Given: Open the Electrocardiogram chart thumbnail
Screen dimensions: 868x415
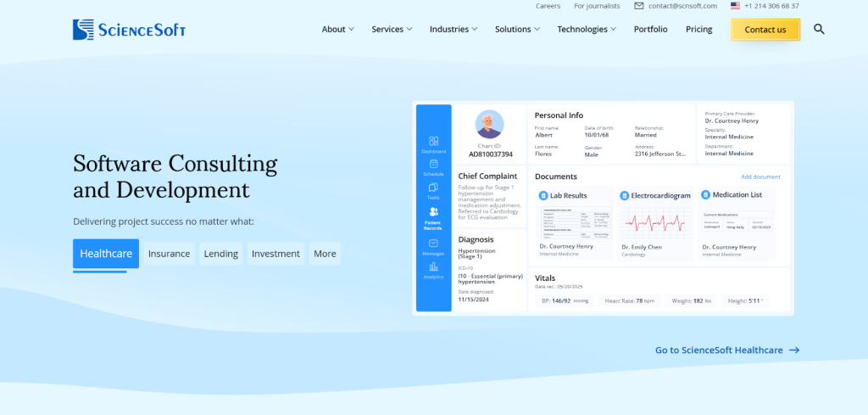Looking at the screenshot, I should [x=656, y=222].
